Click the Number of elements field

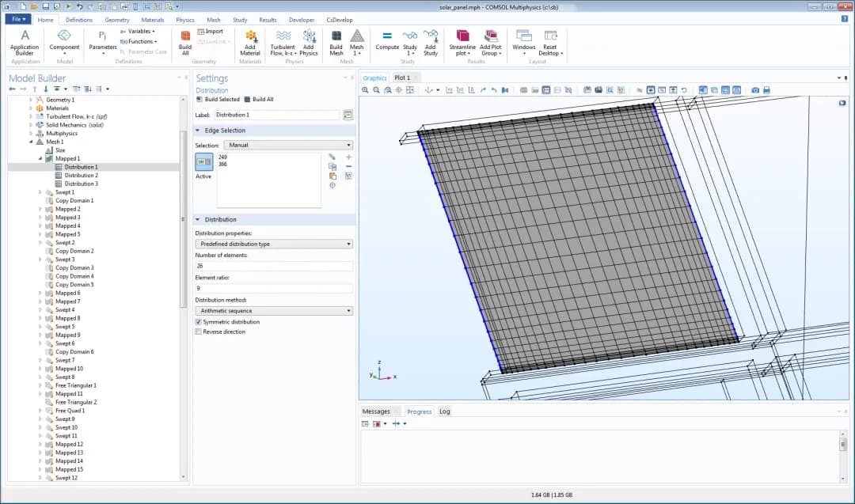274,266
